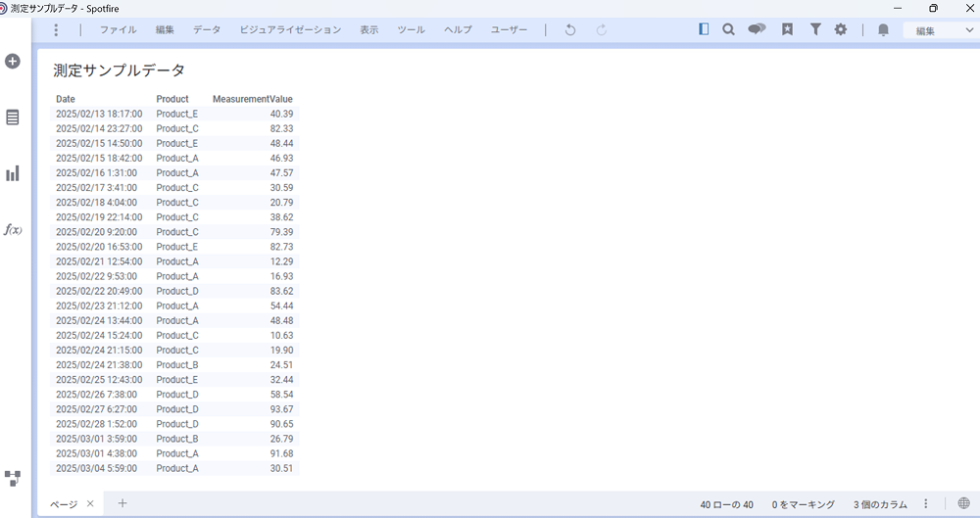980x518 pixels.
Task: Close the ページ tab with X
Action: tap(90, 503)
